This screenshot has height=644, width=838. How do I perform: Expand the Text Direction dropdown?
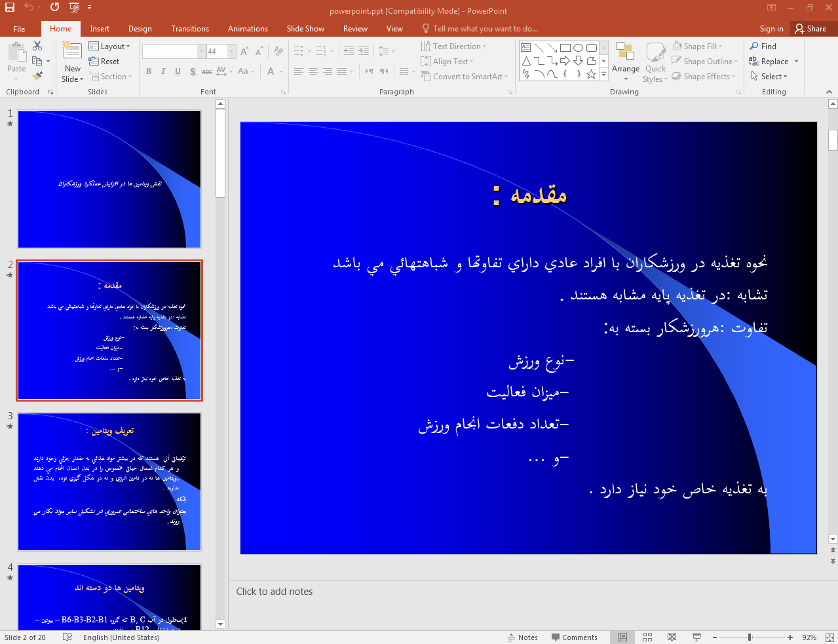click(x=453, y=47)
